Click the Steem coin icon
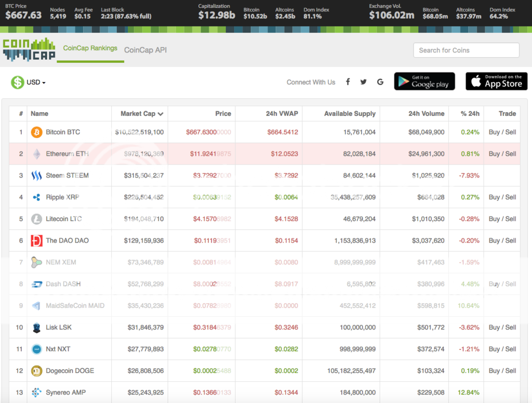This screenshot has width=532, height=403. tap(36, 176)
